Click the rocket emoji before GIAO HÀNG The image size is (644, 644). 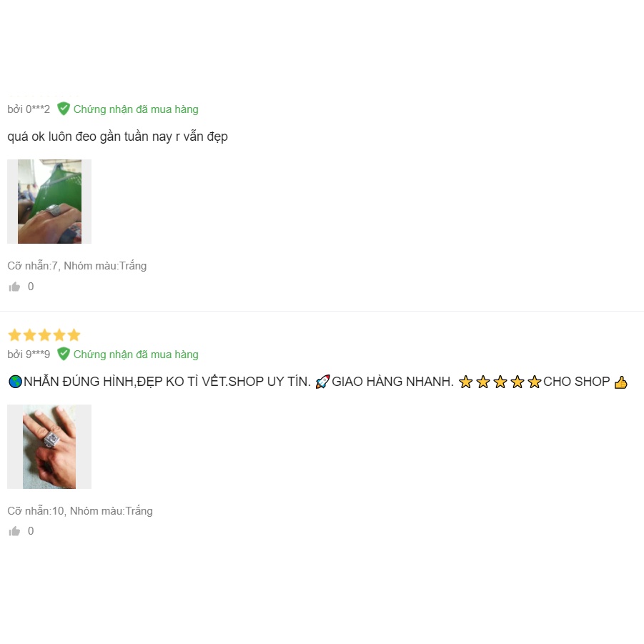point(322,382)
